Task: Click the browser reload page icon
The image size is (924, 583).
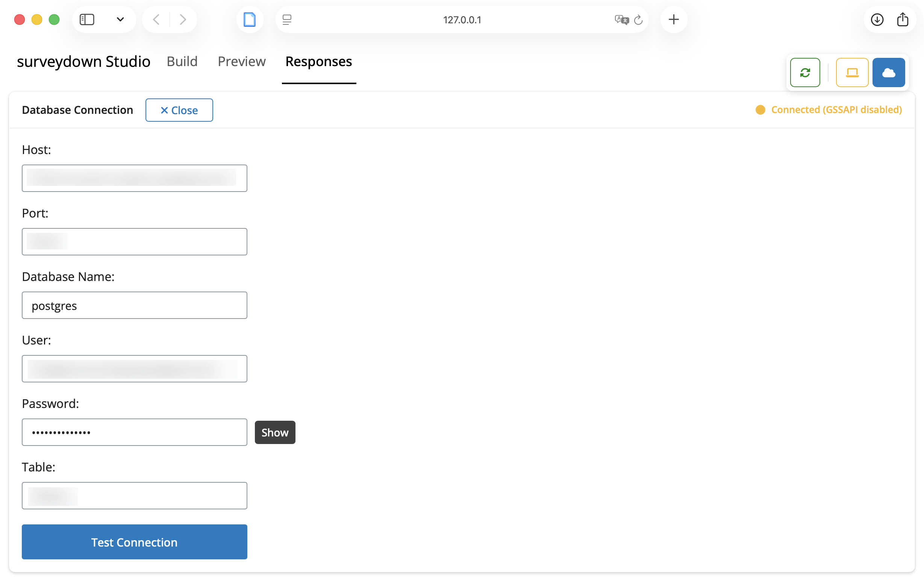Action: pos(638,20)
